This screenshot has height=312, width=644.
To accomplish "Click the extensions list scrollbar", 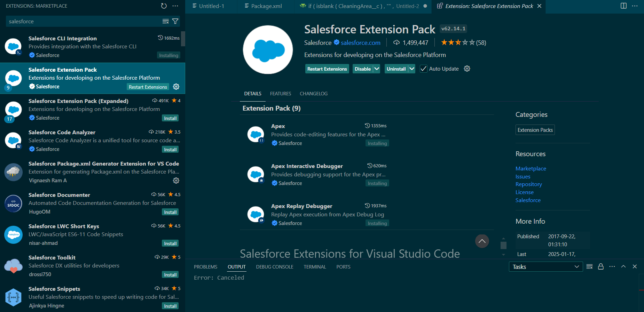I will tap(183, 39).
